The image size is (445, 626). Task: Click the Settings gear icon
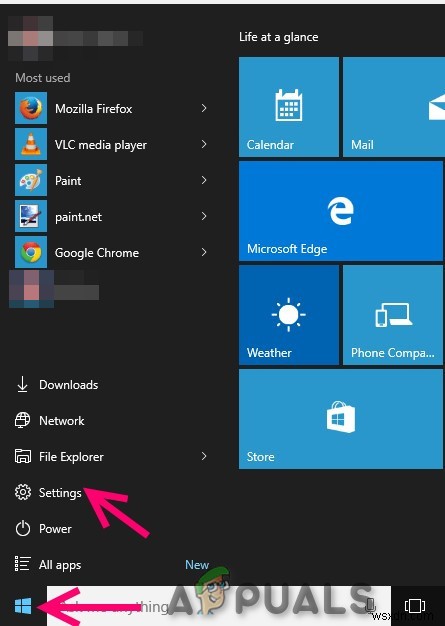pyautogui.click(x=23, y=492)
